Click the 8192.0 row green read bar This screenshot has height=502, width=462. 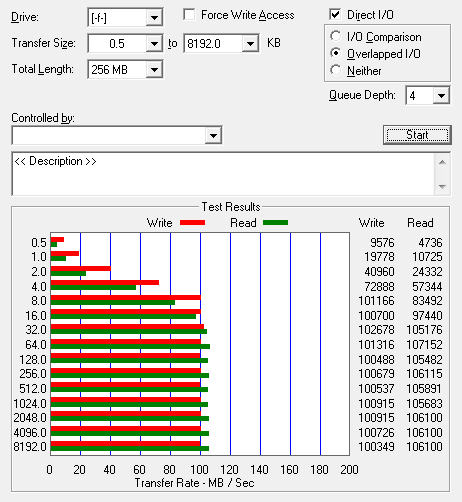(x=130, y=448)
